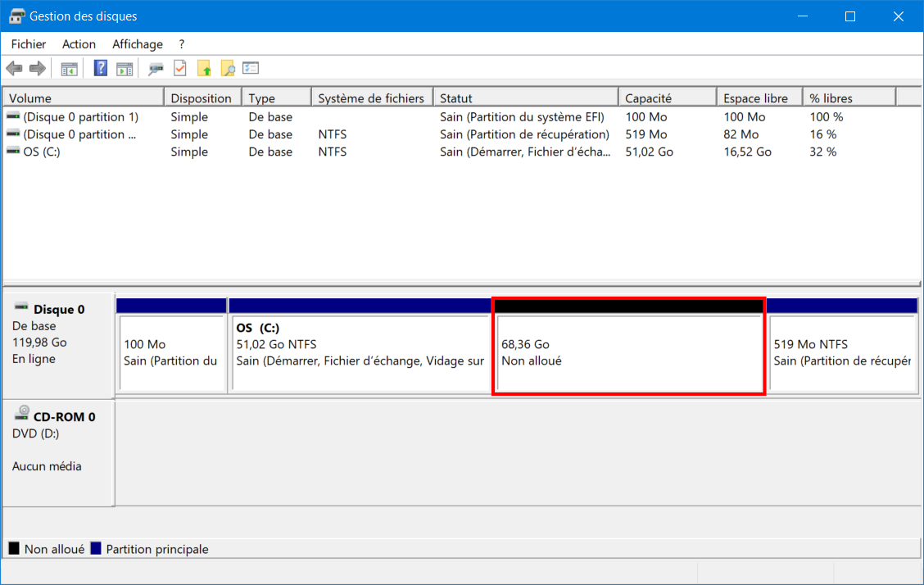Open the Affichage menu

tap(138, 44)
